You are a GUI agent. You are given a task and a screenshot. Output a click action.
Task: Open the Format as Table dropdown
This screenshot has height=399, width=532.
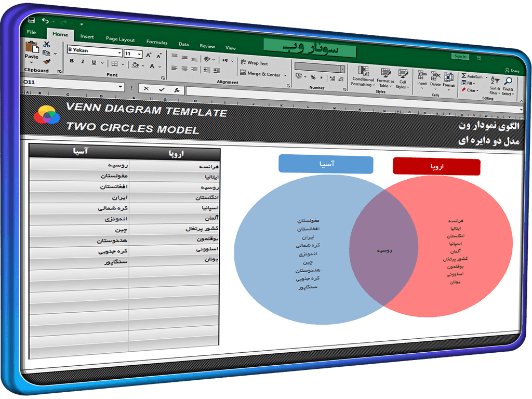tap(385, 78)
